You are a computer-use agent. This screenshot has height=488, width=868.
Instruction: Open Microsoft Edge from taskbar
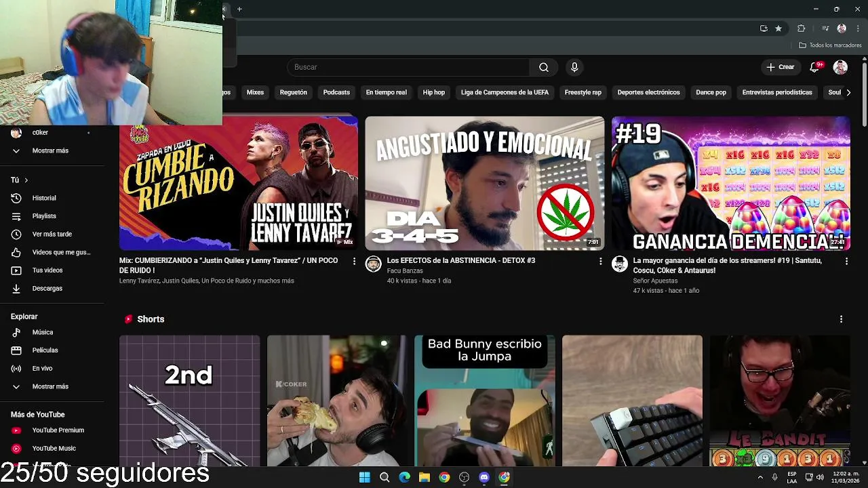click(x=405, y=477)
